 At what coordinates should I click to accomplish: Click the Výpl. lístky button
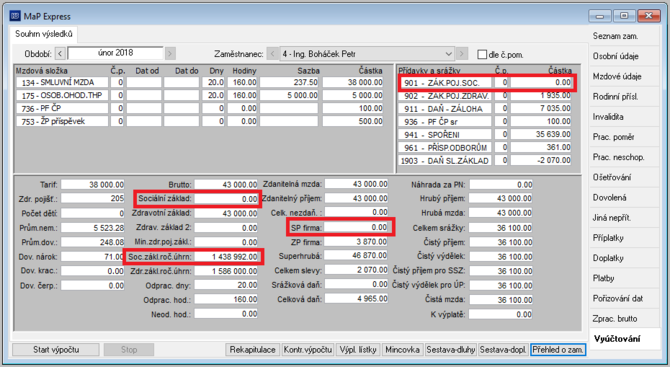click(x=358, y=349)
